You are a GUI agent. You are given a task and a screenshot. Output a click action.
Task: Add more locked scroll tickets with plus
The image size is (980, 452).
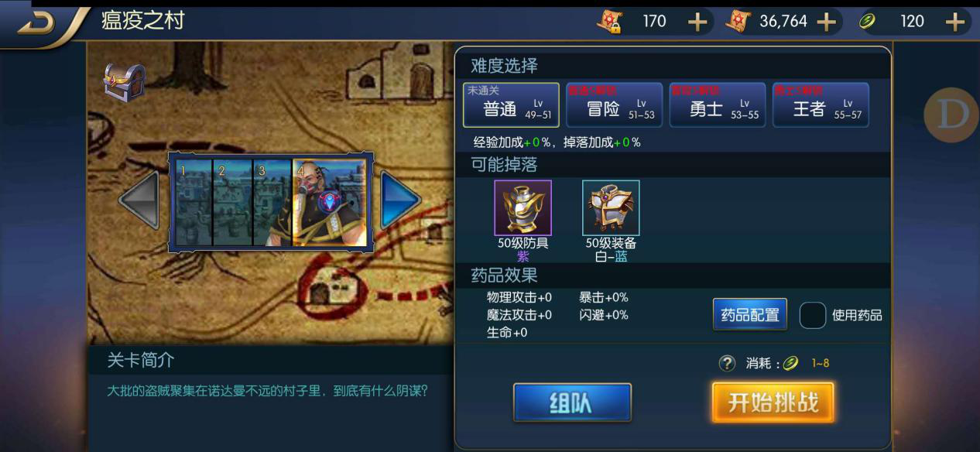[x=698, y=22]
